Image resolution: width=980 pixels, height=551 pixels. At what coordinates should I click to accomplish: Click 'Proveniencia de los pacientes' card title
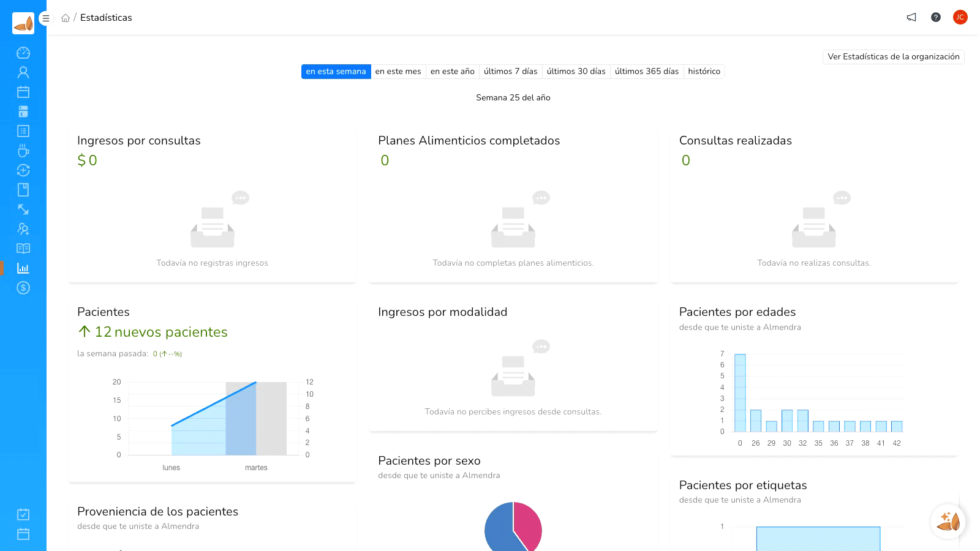(x=158, y=512)
